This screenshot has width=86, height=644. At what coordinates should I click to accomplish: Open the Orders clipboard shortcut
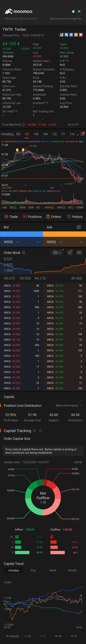pos(53,217)
